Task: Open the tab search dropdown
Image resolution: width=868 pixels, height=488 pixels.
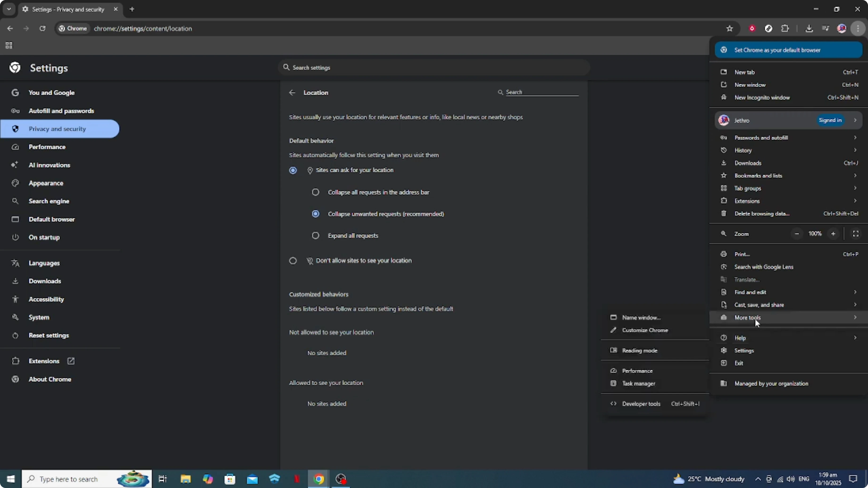Action: click(x=9, y=9)
